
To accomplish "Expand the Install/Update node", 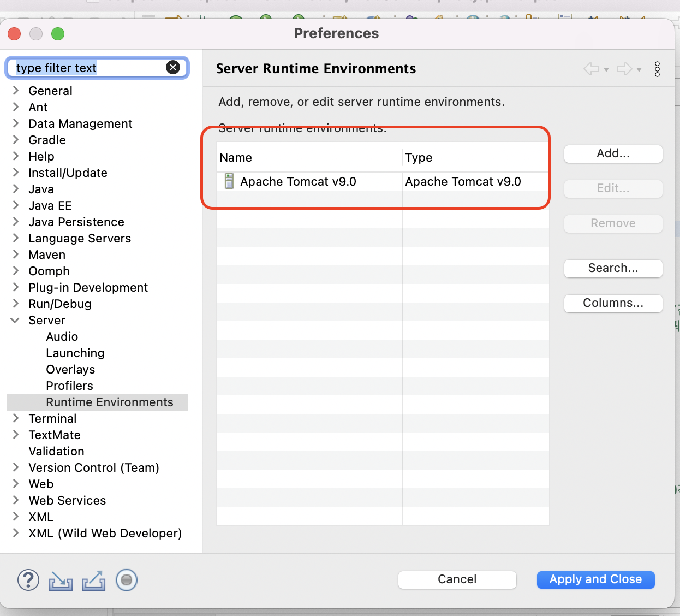I will click(16, 172).
